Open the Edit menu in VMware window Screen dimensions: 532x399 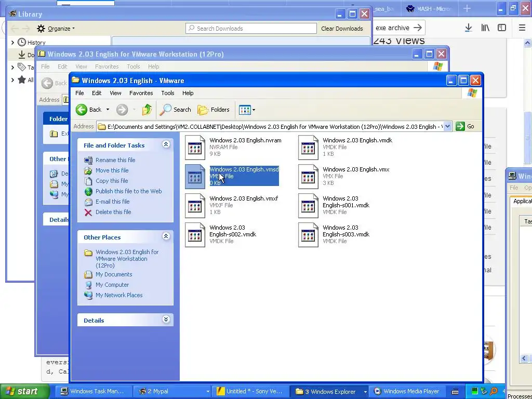tap(96, 93)
